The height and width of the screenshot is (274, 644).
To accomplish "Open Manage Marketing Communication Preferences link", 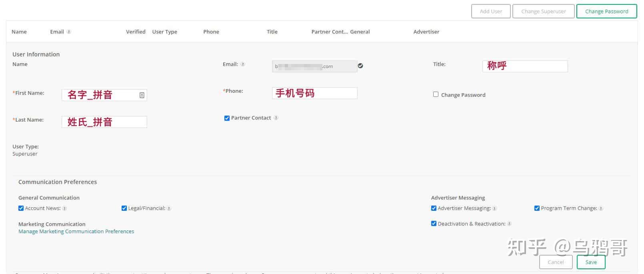I will tap(76, 231).
